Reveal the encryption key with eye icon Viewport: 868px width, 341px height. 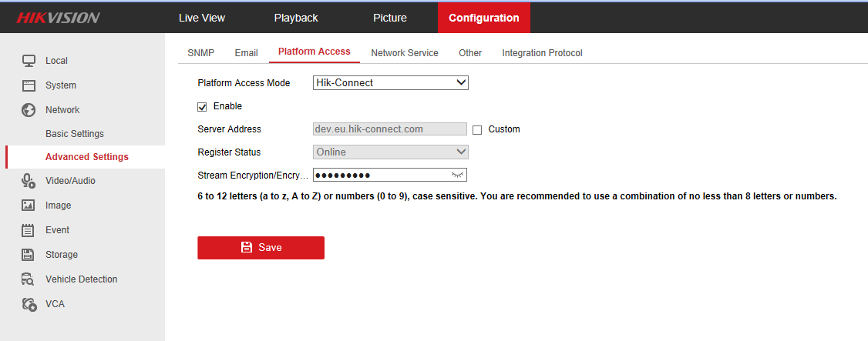tap(459, 176)
